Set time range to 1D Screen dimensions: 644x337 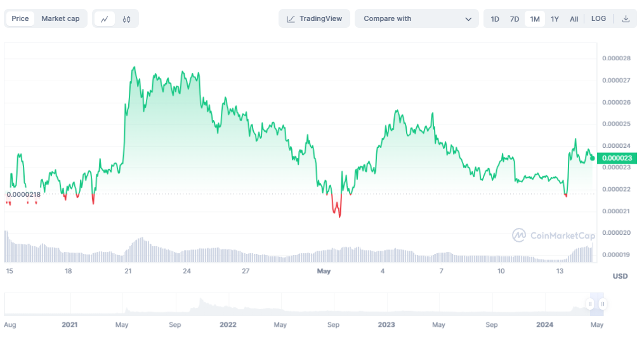click(495, 19)
